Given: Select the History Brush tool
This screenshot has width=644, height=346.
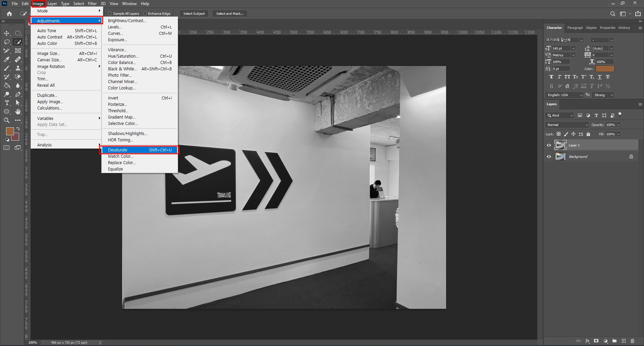Looking at the screenshot, I should click(x=7, y=77).
